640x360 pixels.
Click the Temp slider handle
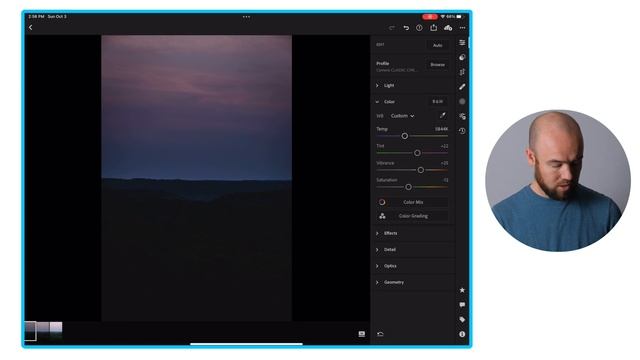pyautogui.click(x=404, y=136)
